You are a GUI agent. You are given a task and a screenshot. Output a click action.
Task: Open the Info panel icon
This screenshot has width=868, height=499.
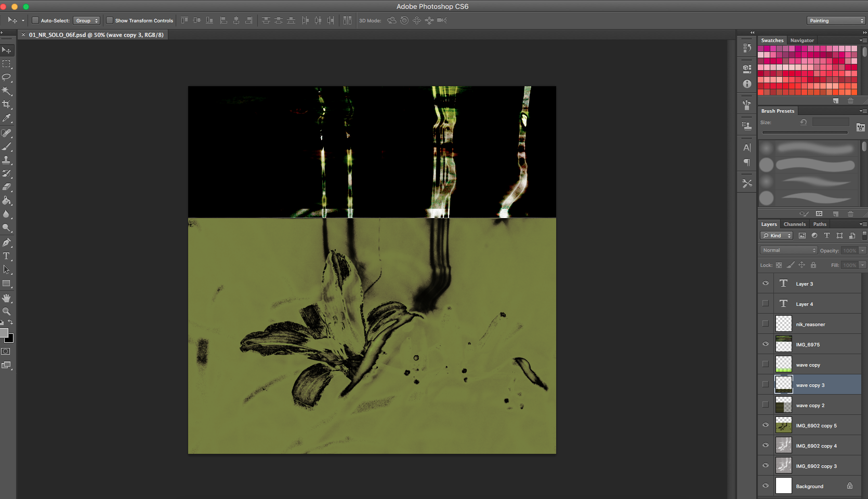click(747, 84)
